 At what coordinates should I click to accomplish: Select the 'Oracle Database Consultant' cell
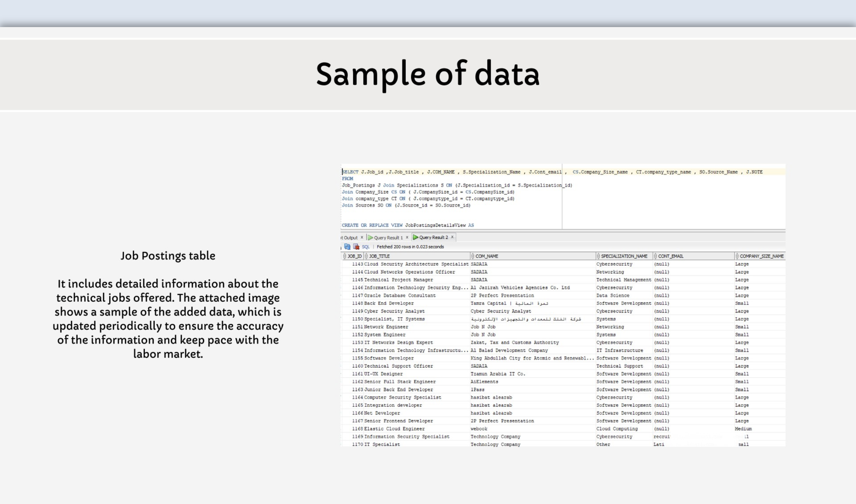[x=416, y=295]
